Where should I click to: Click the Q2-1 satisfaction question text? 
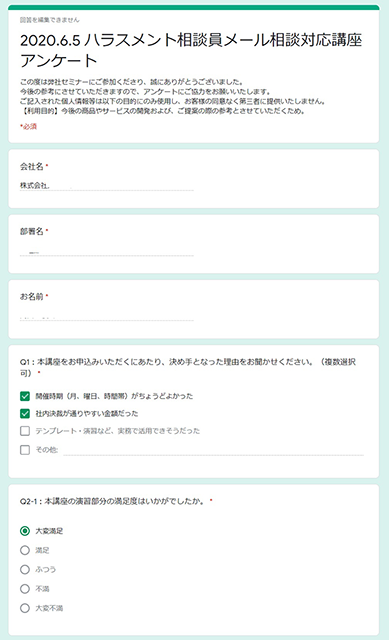tap(113, 501)
